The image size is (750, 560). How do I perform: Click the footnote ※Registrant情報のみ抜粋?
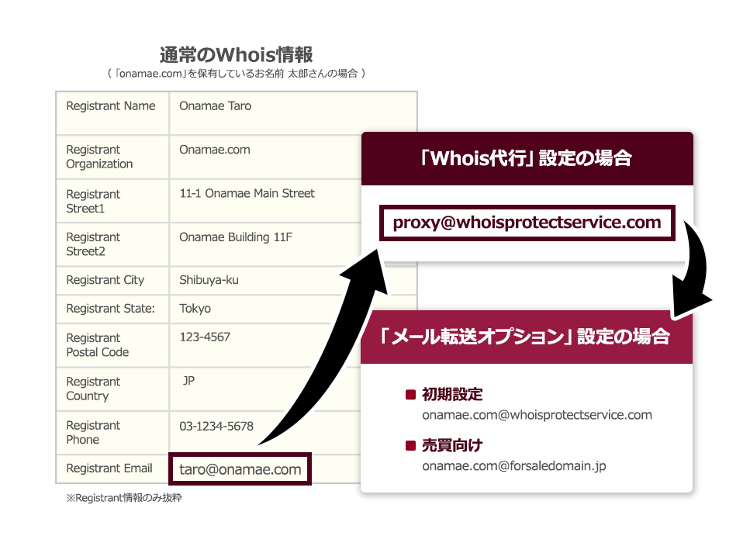click(x=124, y=498)
